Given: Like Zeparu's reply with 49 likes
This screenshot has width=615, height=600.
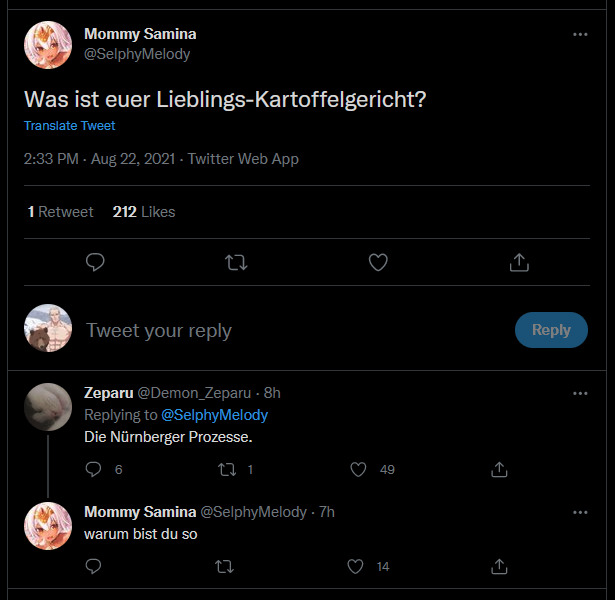Looking at the screenshot, I should (x=358, y=469).
